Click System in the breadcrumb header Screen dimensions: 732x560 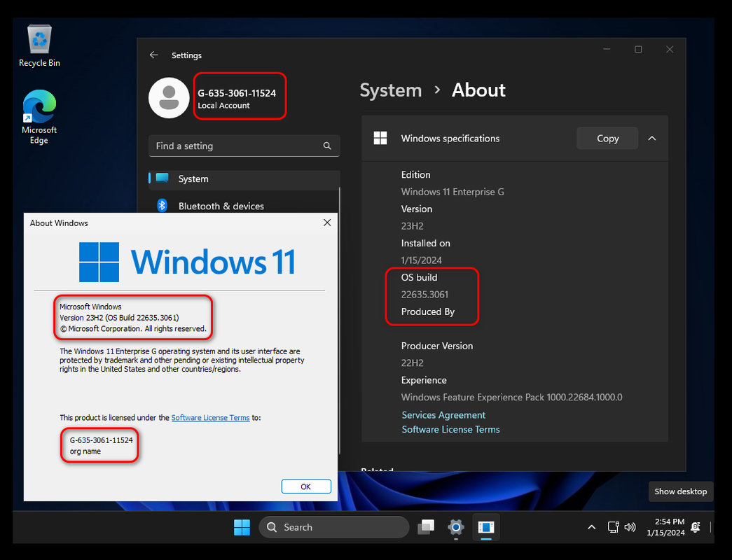pos(391,90)
